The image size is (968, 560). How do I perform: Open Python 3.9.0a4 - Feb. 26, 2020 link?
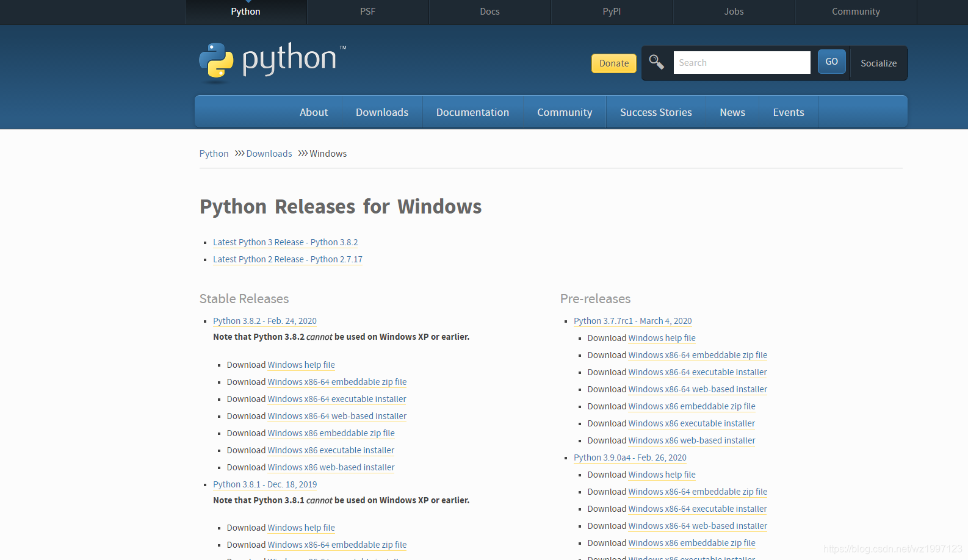(x=630, y=458)
